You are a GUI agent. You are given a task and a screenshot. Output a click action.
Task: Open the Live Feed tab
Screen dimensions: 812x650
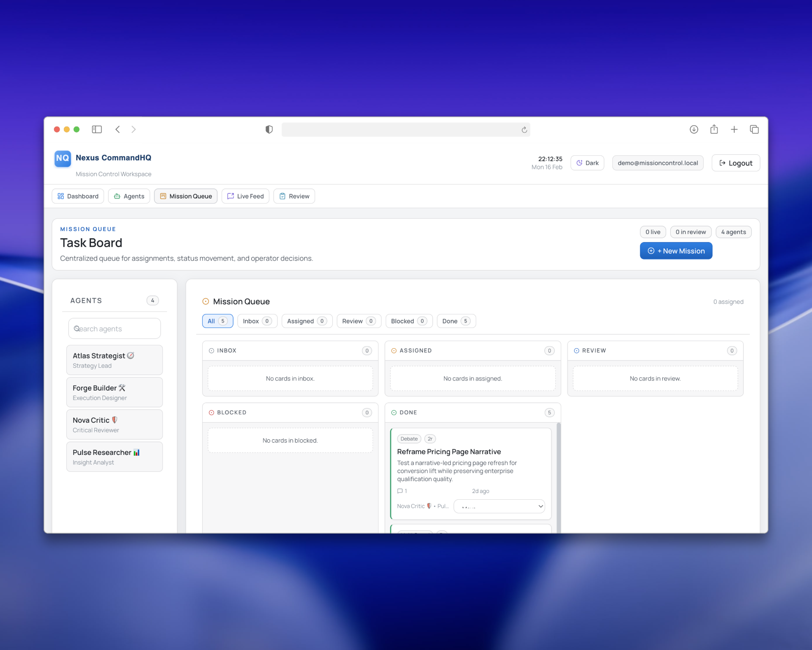pyautogui.click(x=245, y=196)
